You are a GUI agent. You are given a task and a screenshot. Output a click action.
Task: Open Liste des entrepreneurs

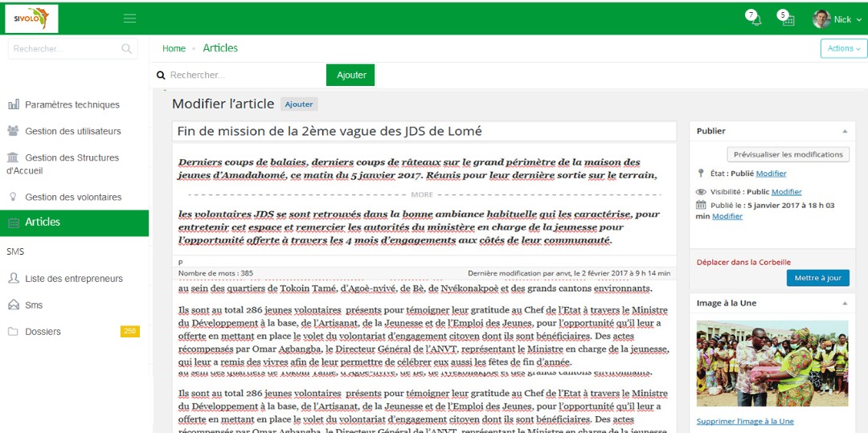tap(74, 279)
